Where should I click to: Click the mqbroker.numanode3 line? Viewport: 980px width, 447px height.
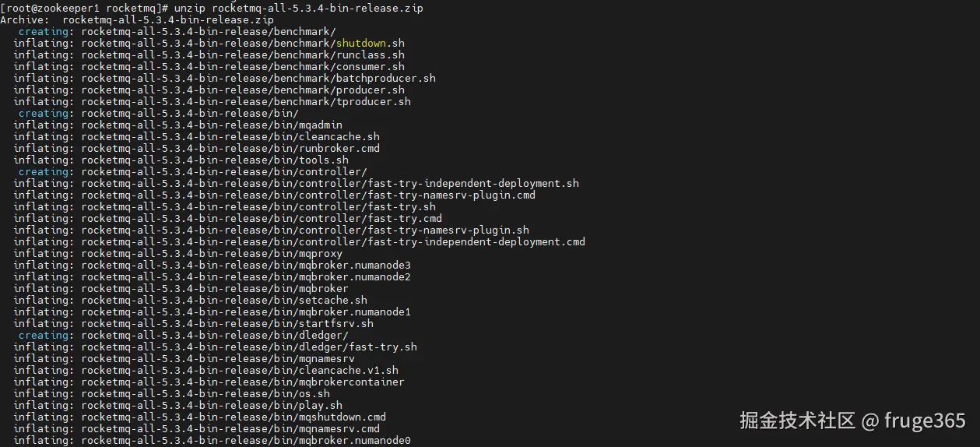(x=212, y=265)
